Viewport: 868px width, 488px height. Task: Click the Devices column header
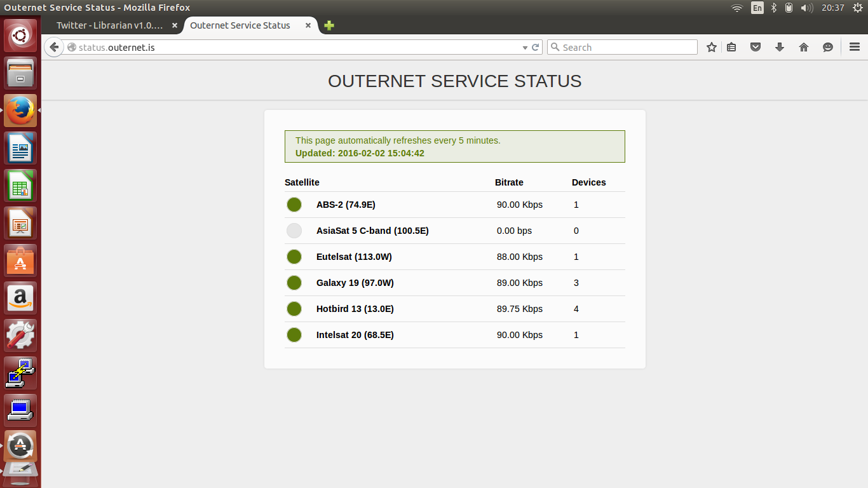coord(589,182)
